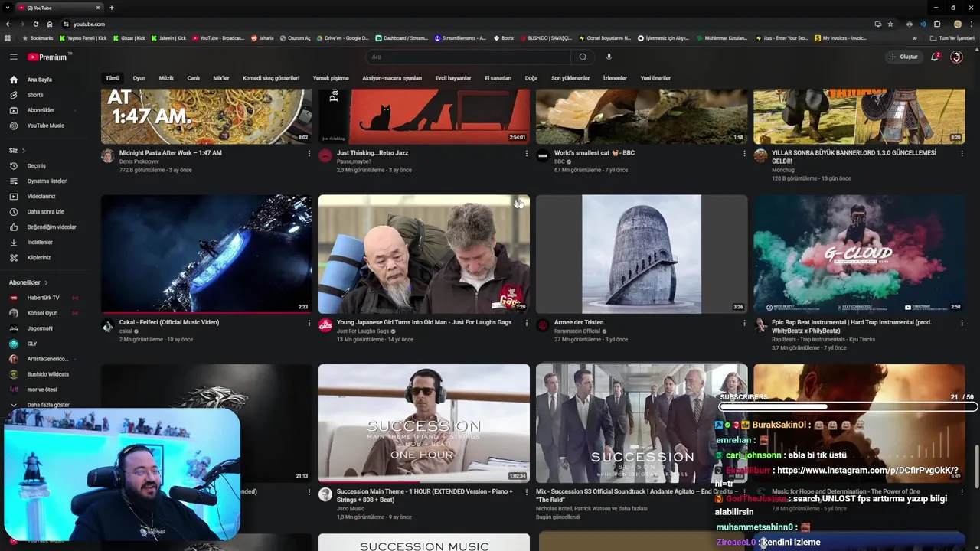This screenshot has width=980, height=551.
Task: Open options menu for Midnight Pasta video
Action: pyautogui.click(x=309, y=154)
